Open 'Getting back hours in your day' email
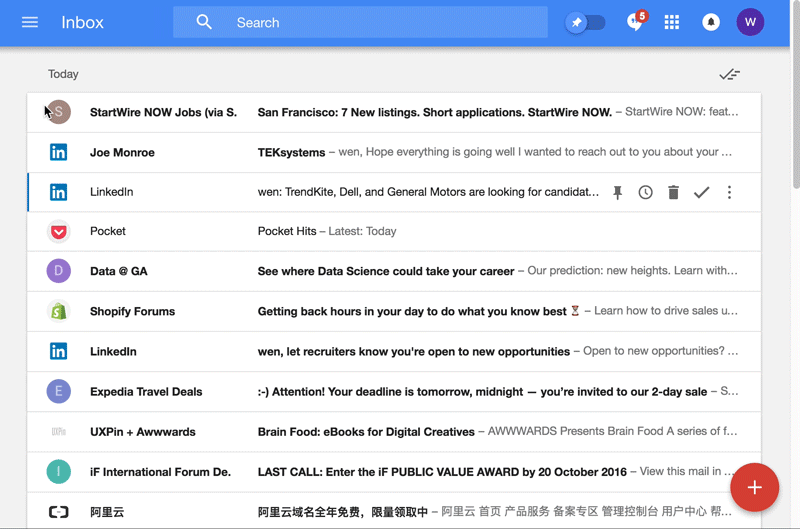 tap(394, 311)
